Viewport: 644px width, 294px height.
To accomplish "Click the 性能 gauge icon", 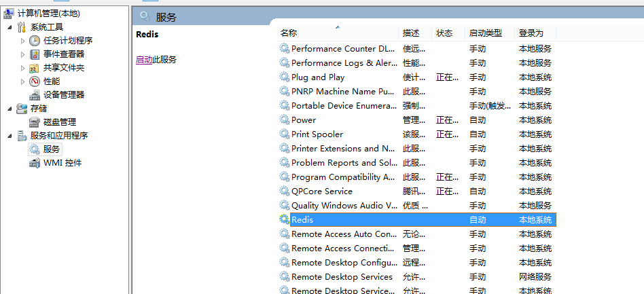I will 35,81.
